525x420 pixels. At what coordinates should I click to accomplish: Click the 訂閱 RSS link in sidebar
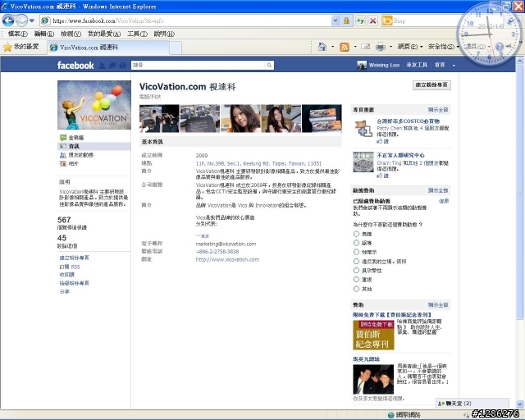tap(70, 267)
